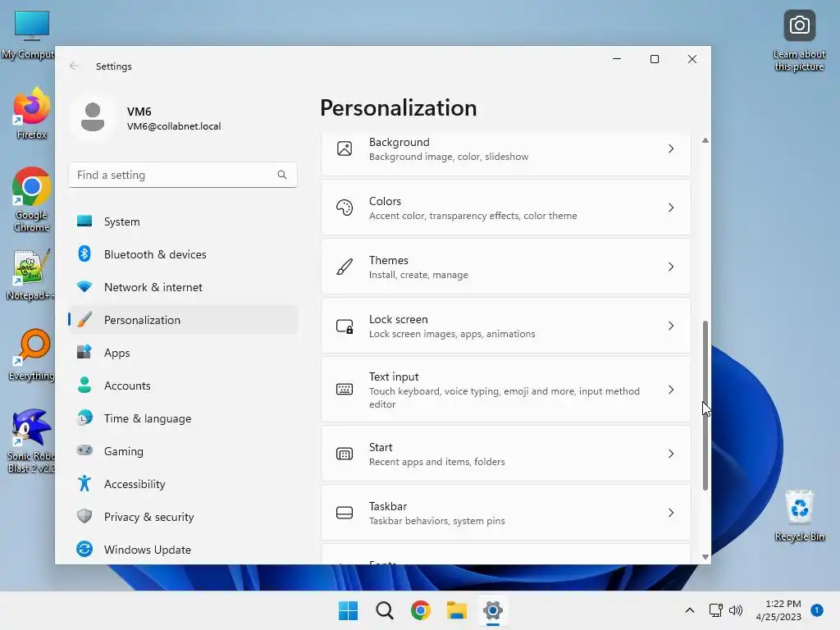Select the Recycle Bin desktop icon

(x=799, y=515)
